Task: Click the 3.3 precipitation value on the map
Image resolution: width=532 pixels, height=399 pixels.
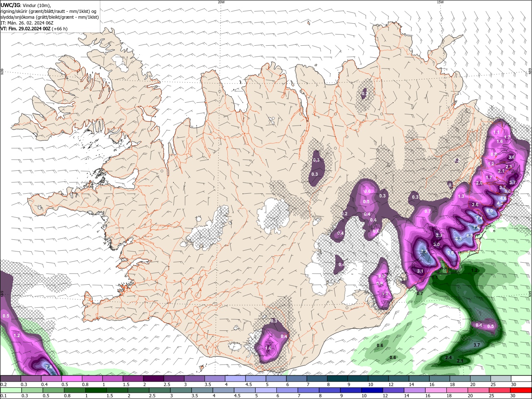Action: point(438,235)
